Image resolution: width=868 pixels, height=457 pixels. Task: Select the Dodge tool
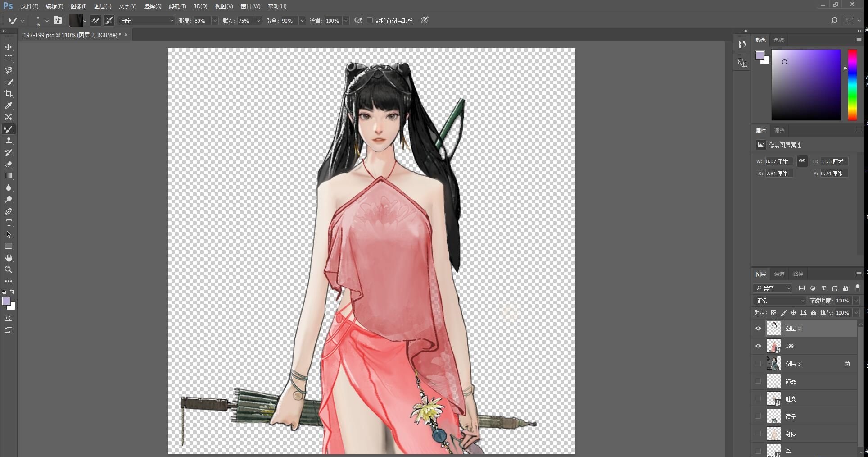tap(9, 199)
